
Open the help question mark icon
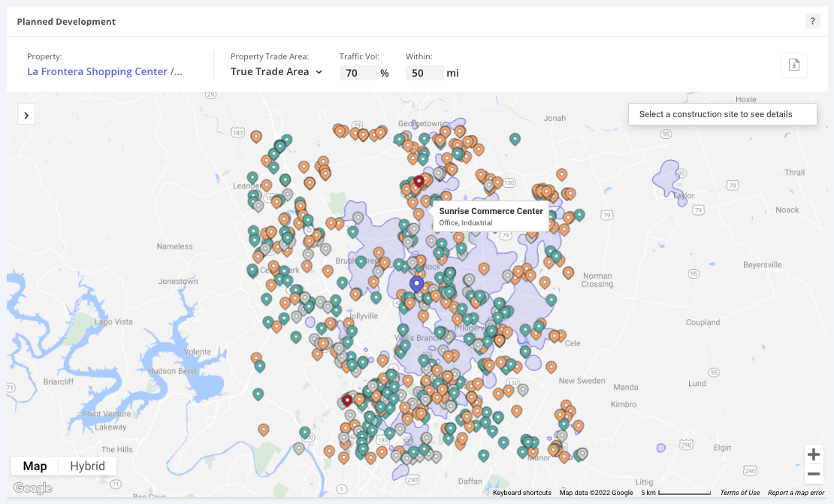[x=812, y=21]
